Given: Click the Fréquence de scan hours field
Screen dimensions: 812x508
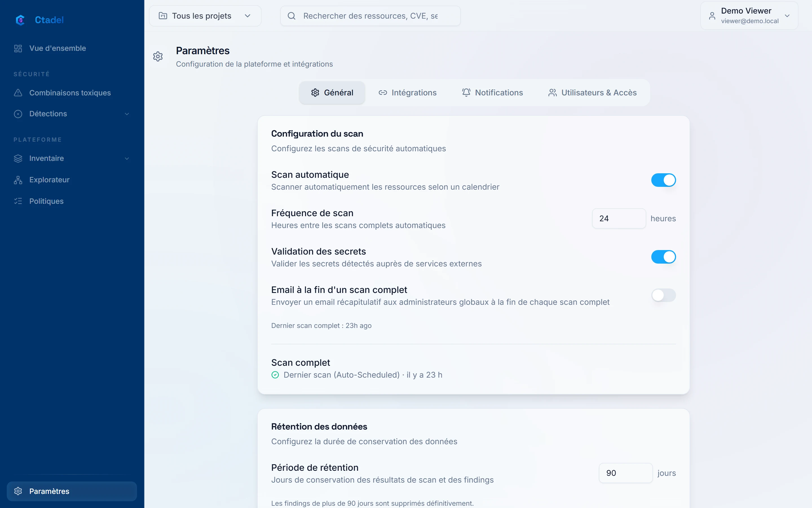Looking at the screenshot, I should tap(619, 218).
